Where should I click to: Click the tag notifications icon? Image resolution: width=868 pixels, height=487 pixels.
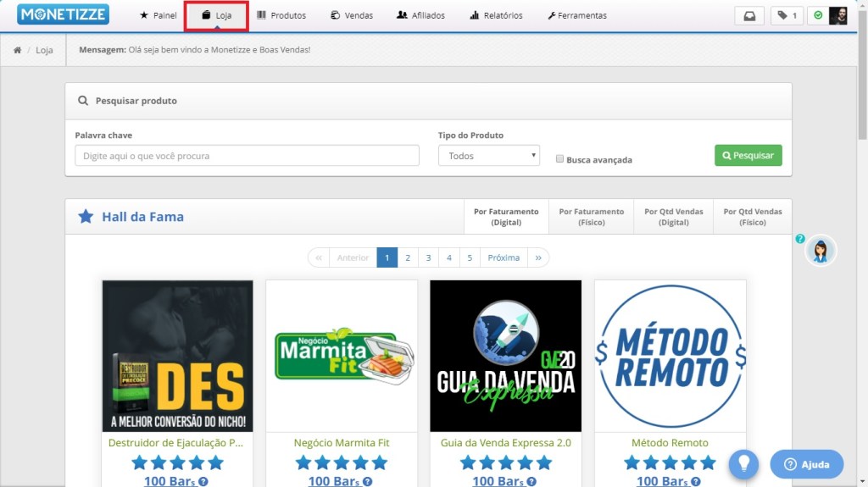tap(787, 15)
